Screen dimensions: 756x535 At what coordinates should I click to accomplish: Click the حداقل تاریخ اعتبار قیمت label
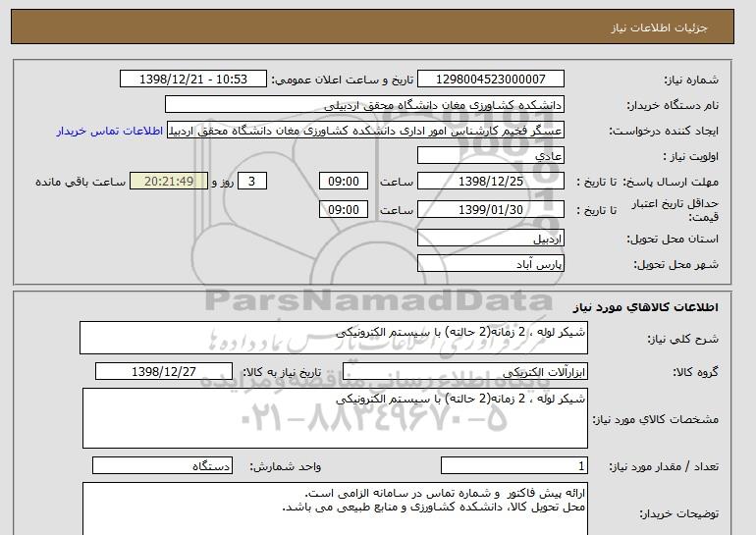point(675,210)
